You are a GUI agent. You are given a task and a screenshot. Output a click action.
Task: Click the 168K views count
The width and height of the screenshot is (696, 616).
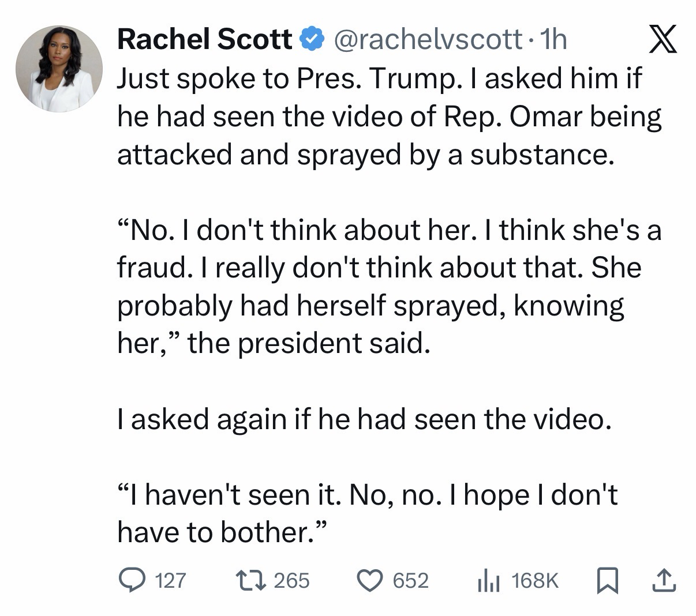[x=535, y=580]
